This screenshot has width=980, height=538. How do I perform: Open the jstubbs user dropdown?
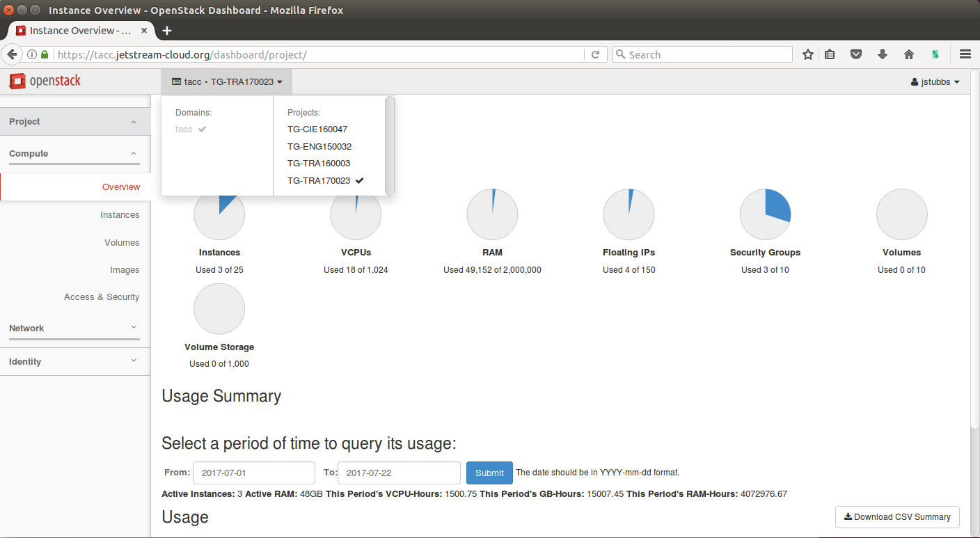pyautogui.click(x=935, y=82)
